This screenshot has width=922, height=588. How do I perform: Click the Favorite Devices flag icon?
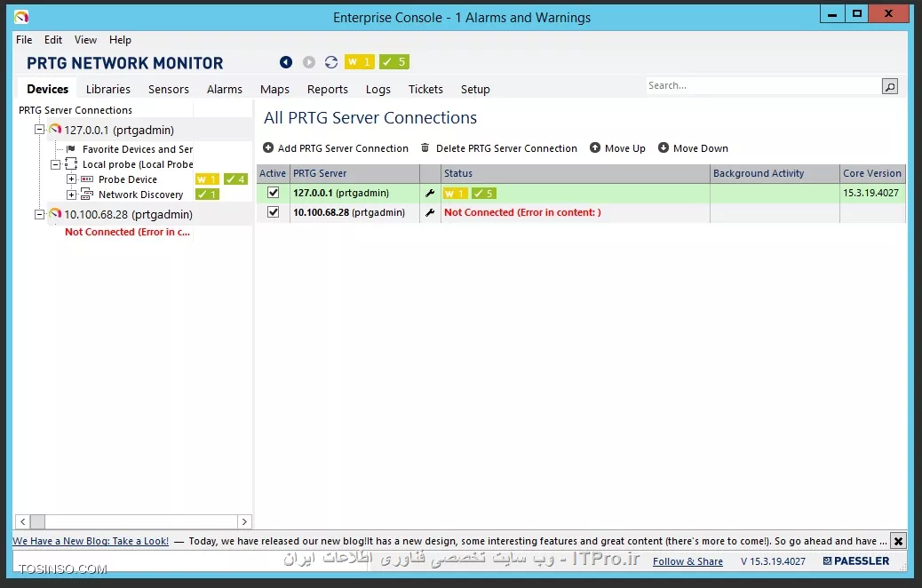tap(70, 148)
